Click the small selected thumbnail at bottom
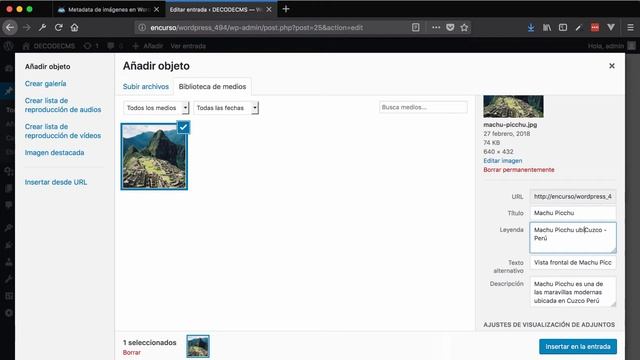The width and height of the screenshot is (640, 360). tap(198, 346)
